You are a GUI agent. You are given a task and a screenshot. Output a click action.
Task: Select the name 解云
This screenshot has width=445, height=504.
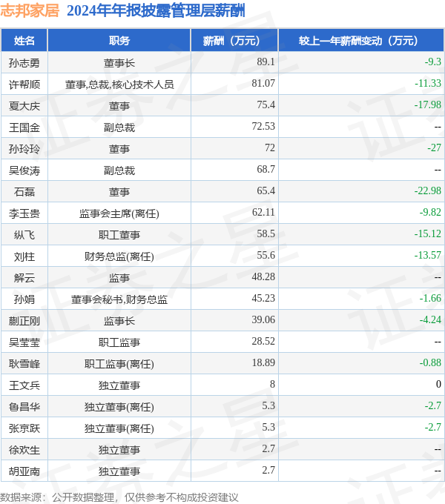click(x=24, y=278)
